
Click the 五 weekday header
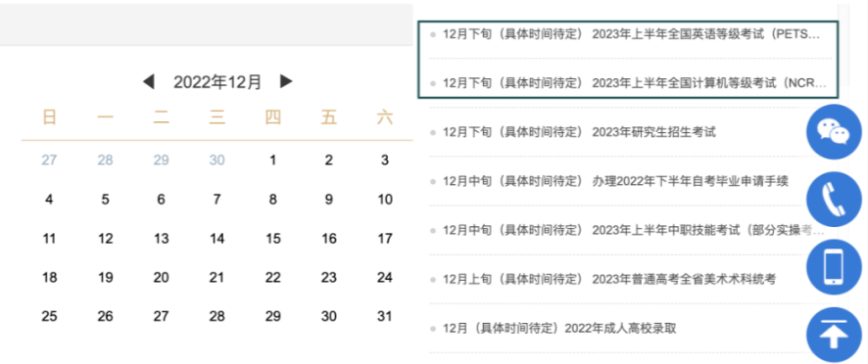(329, 117)
